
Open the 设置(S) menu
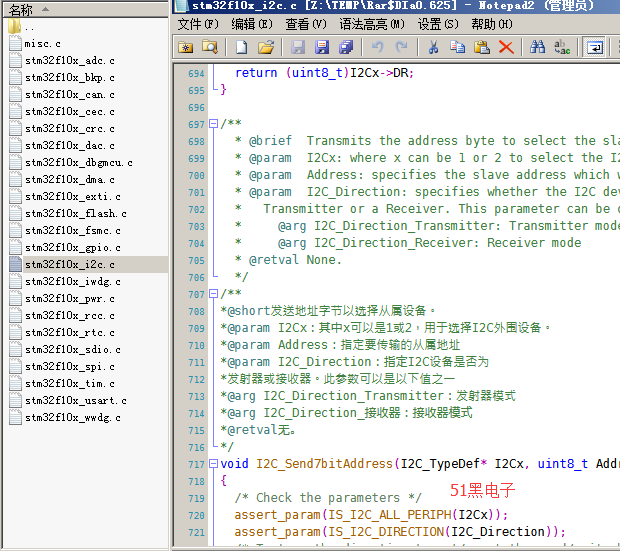(x=438, y=25)
